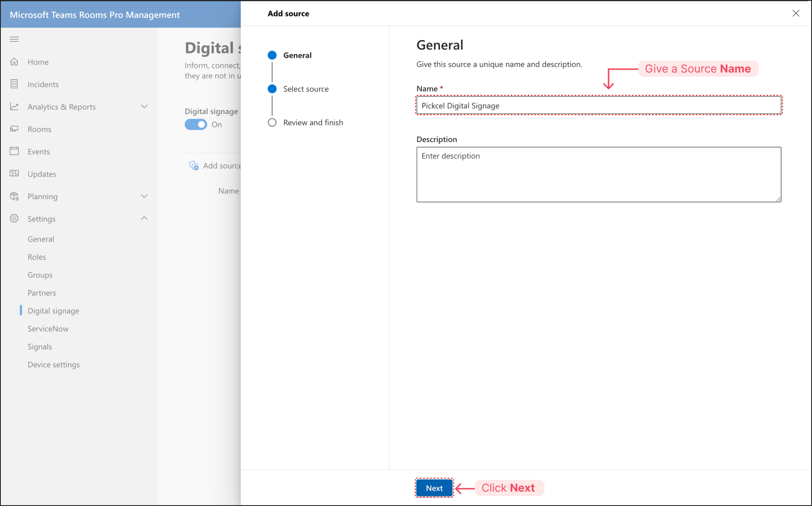Viewport: 812px width, 506px height.
Task: Collapse the Settings section chevron
Action: 144,218
